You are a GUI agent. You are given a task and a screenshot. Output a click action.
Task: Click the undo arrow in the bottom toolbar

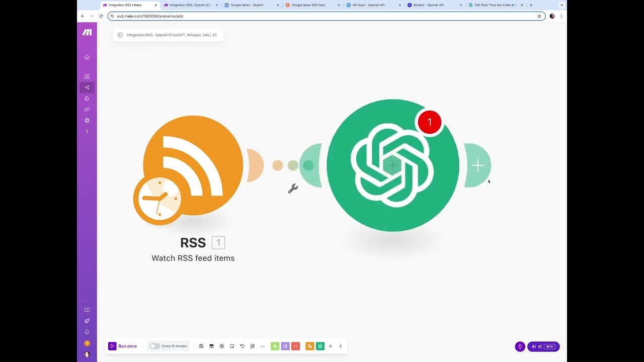242,346
